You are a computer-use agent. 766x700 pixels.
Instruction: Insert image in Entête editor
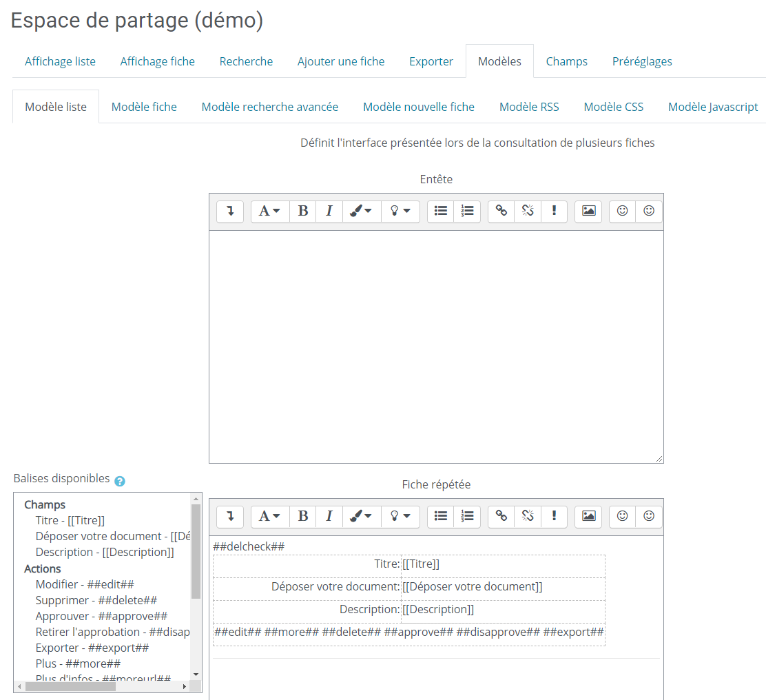tap(589, 212)
